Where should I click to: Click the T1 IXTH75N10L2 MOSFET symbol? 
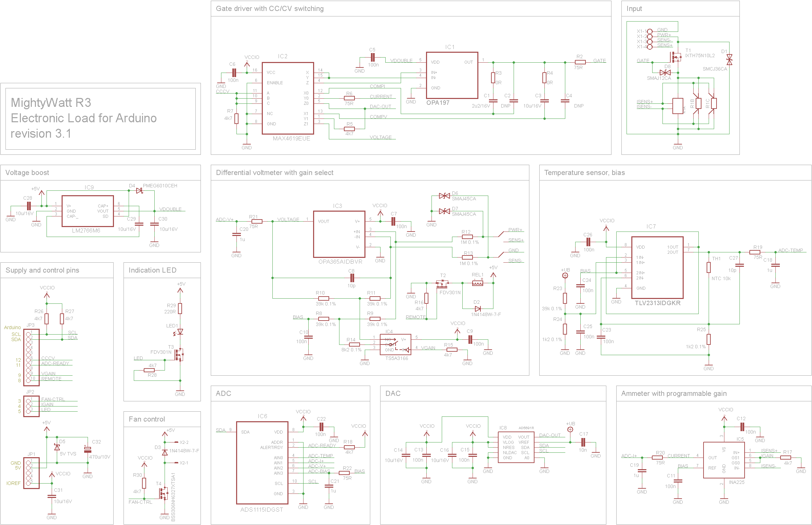[676, 57]
